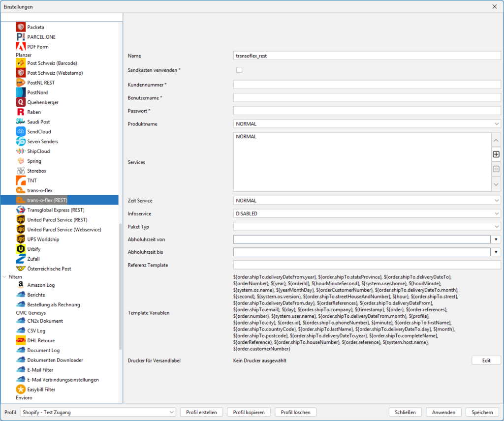Click the Kundennummer input field
This screenshot has width=504, height=421.
click(367, 85)
